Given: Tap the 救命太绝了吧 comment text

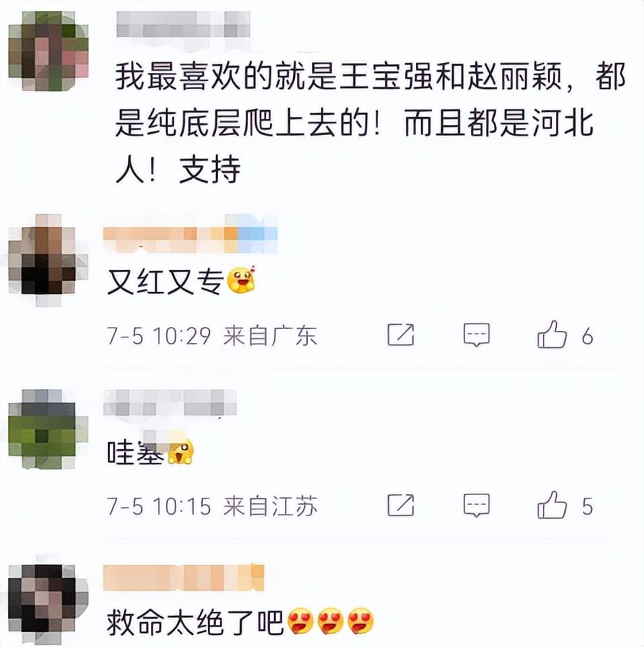Looking at the screenshot, I should click(194, 622).
